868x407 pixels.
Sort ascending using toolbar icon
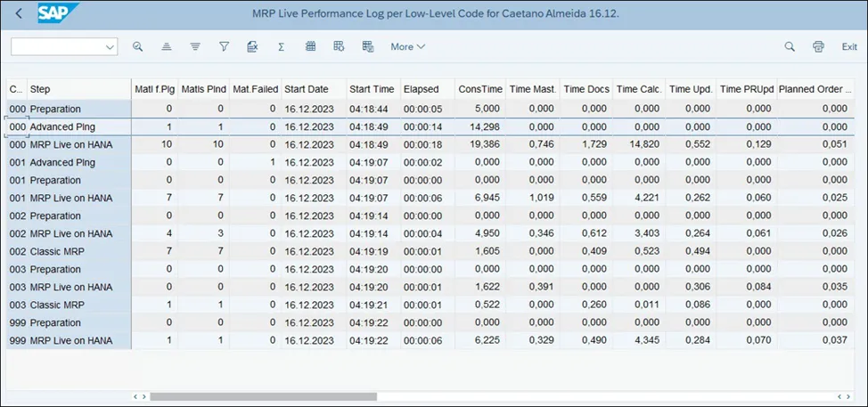[167, 47]
